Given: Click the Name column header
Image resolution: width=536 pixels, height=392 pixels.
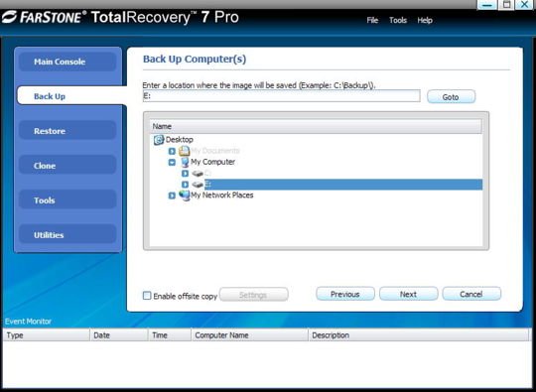Looking at the screenshot, I should click(316, 126).
